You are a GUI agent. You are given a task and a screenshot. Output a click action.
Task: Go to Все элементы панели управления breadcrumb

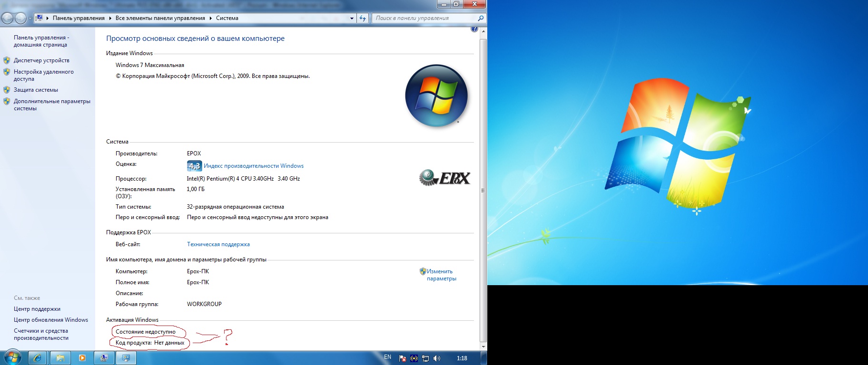point(160,18)
